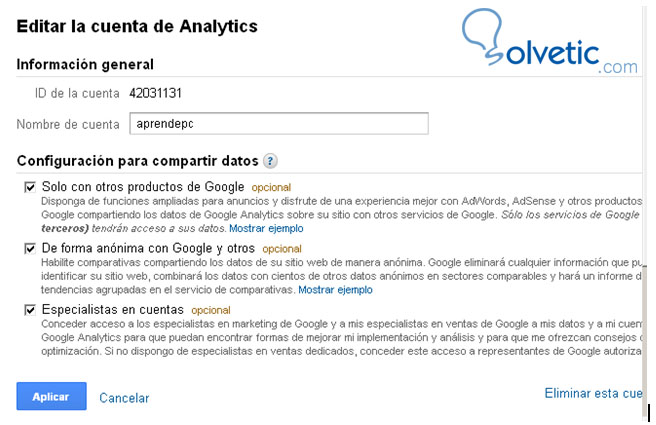Click opcional tag next to Especialistas en cuentas
The image size is (656, 425).
click(x=210, y=311)
